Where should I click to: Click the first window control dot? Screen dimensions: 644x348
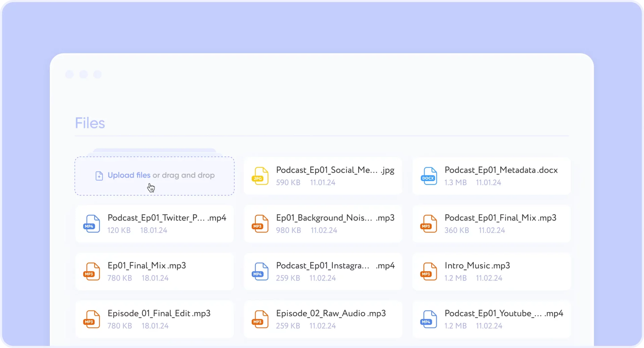coord(69,74)
